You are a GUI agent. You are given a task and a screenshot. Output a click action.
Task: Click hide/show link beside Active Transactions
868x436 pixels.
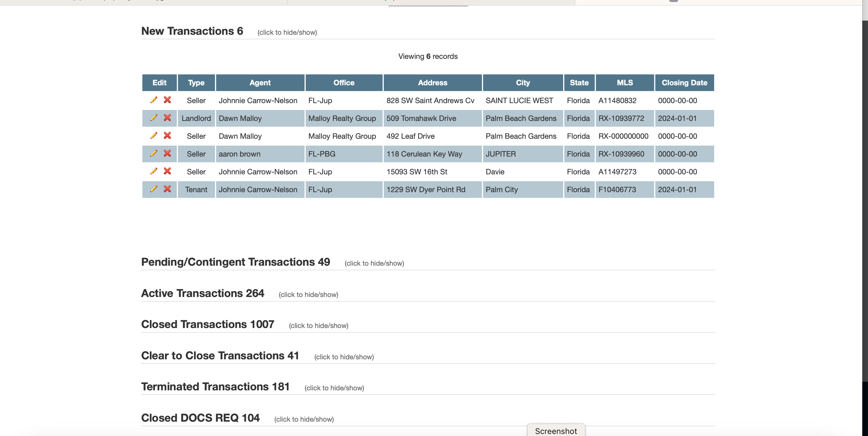point(308,295)
